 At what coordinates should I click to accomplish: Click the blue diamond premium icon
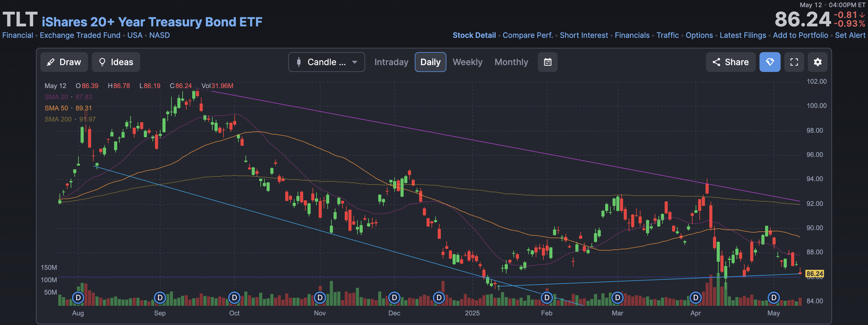(770, 62)
